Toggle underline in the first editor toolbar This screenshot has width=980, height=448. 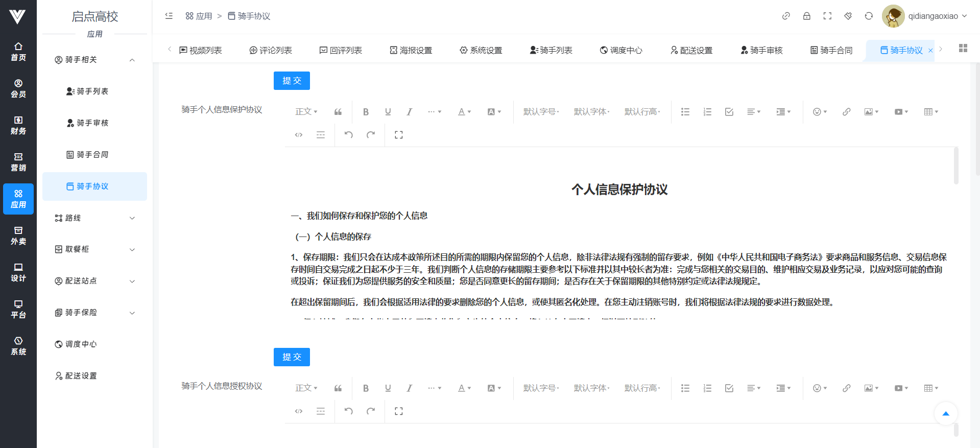[x=388, y=112]
